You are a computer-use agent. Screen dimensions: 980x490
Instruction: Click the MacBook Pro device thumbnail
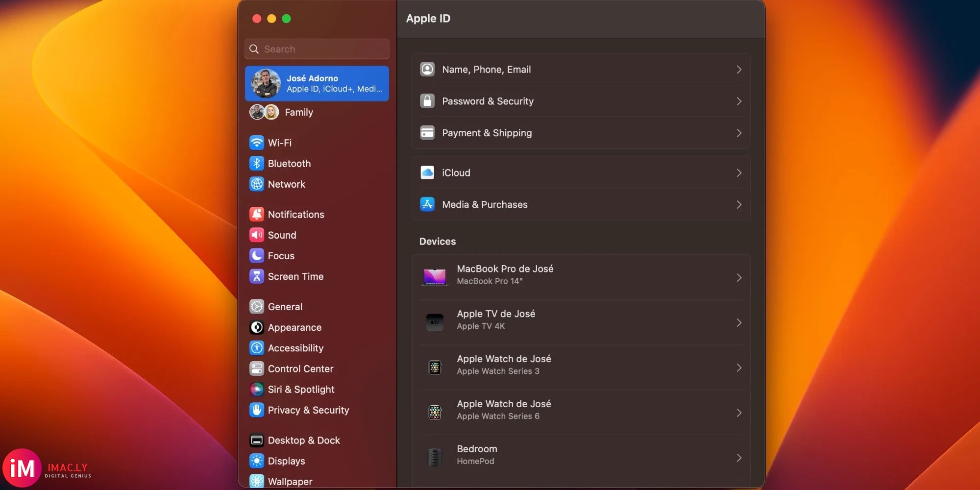[x=435, y=277]
